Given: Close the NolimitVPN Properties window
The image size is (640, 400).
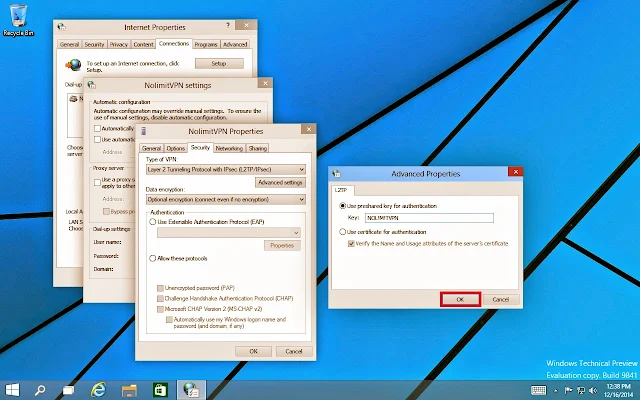Looking at the screenshot, I should (309, 129).
